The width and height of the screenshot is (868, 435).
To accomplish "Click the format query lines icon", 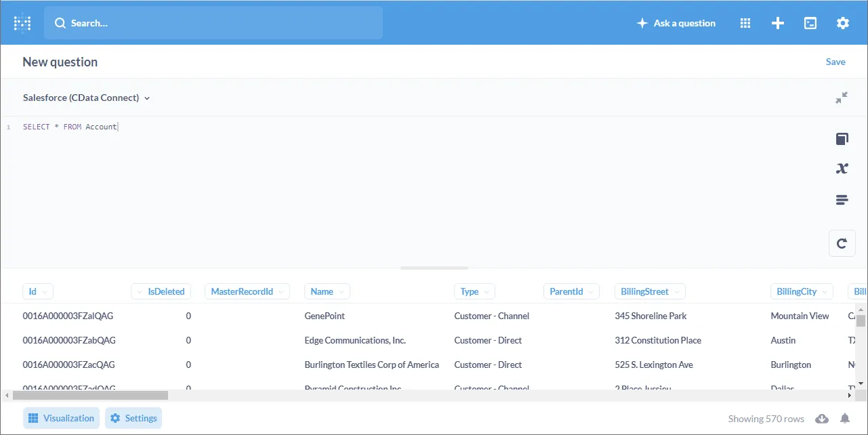I will point(842,200).
